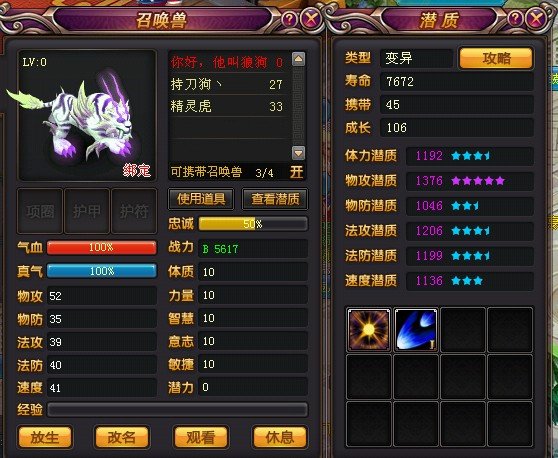Screen dimensions: 558x458
Task: Click the 护符 equipment slot
Action: tap(134, 211)
